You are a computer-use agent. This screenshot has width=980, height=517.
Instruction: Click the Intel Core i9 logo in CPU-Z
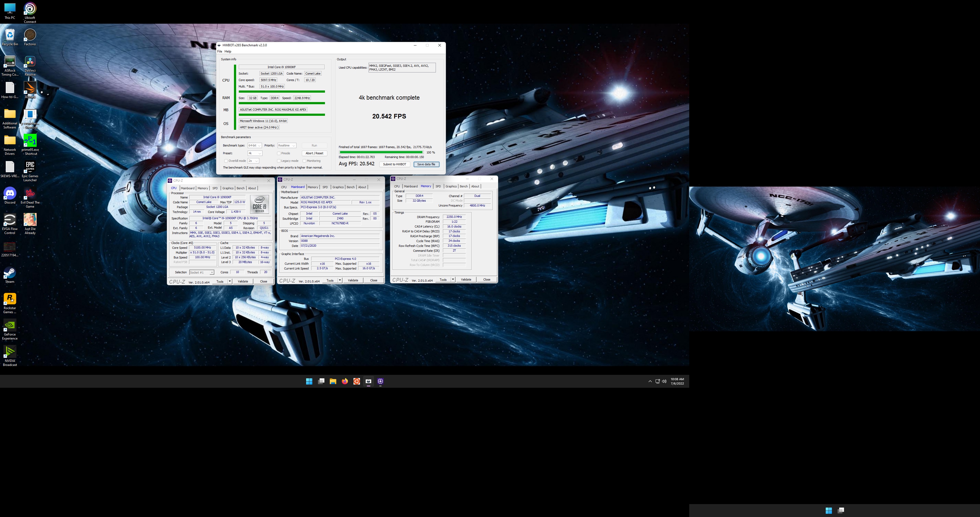pyautogui.click(x=260, y=204)
